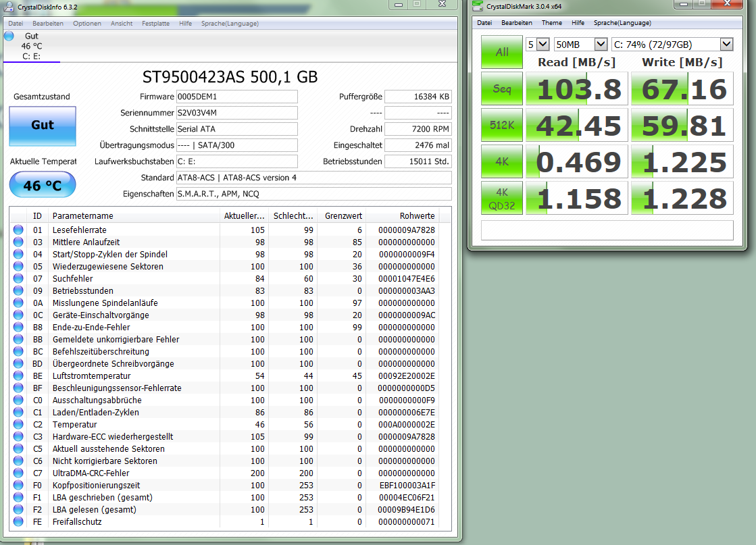The width and height of the screenshot is (756, 545).
Task: Click the blue Gut health status button
Action: click(43, 126)
